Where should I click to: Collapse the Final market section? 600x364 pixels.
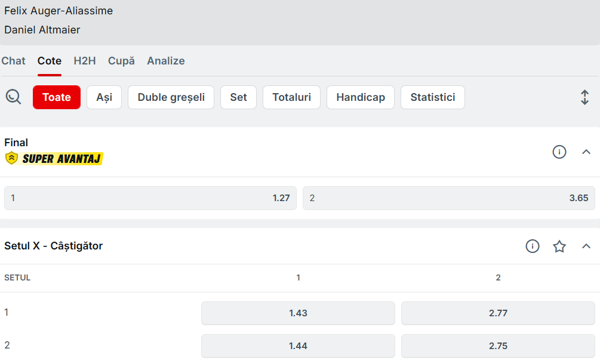[x=586, y=152]
